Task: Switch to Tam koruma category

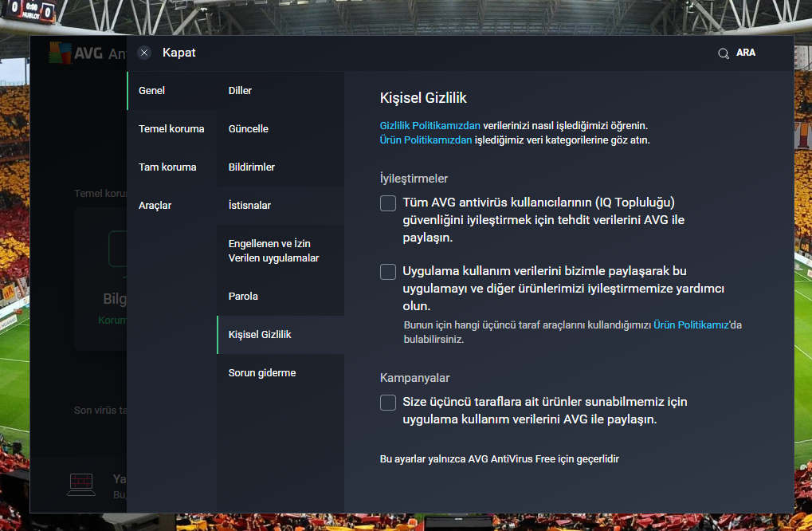Action: [167, 167]
